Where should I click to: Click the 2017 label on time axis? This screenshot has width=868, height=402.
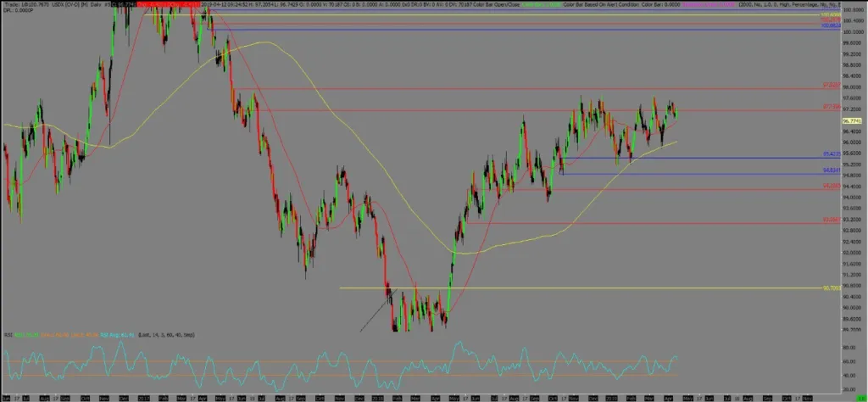pos(142,398)
